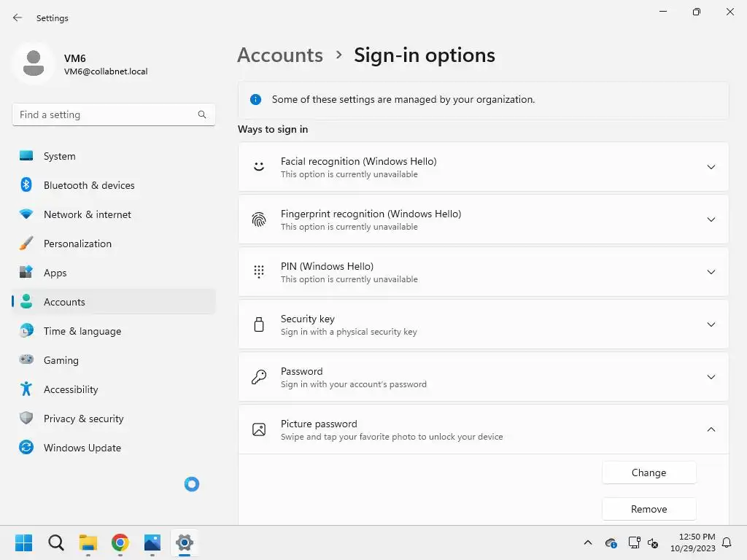
Task: Click the Apps category label
Action: pos(55,273)
